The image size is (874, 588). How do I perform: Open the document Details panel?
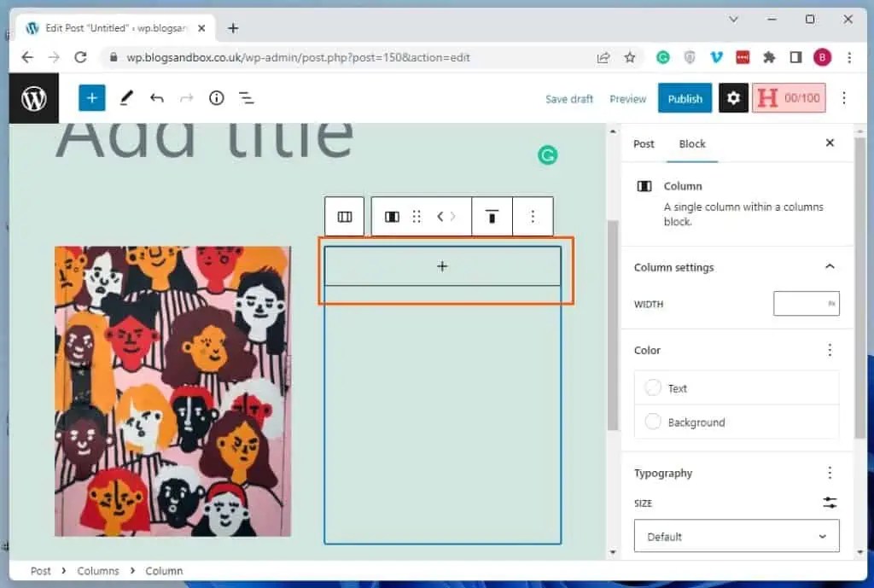pyautogui.click(x=216, y=97)
